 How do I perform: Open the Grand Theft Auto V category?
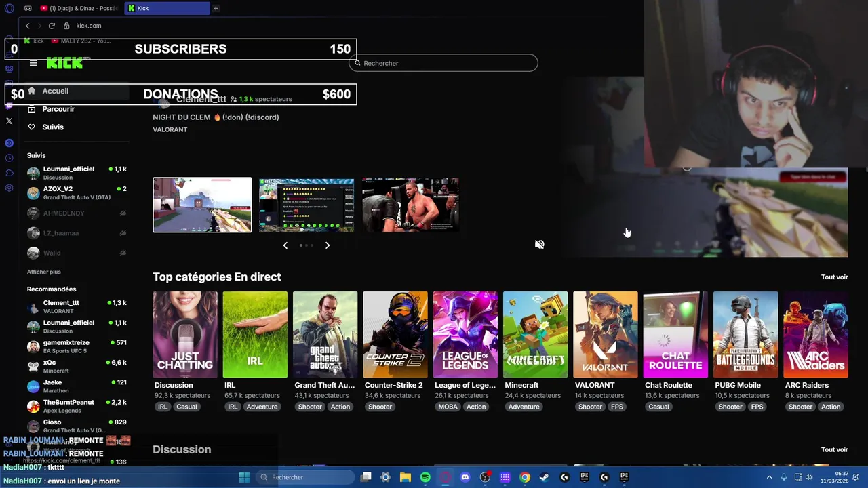pos(325,334)
